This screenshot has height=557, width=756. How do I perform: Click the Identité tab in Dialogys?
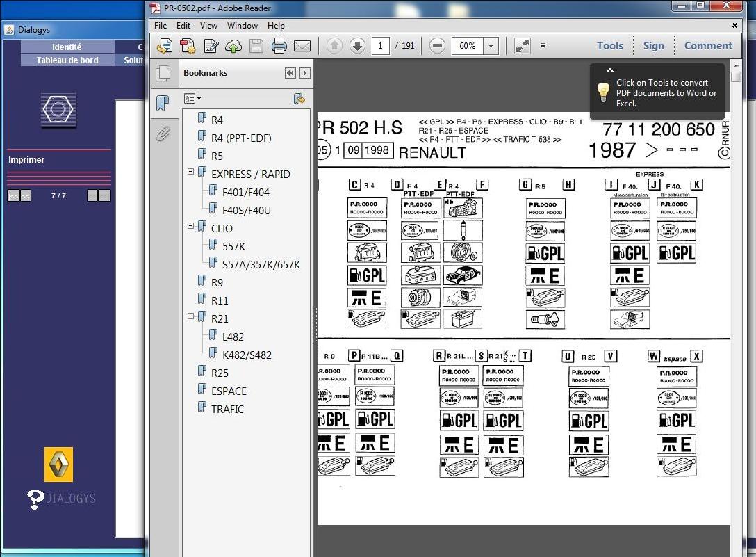[67, 47]
